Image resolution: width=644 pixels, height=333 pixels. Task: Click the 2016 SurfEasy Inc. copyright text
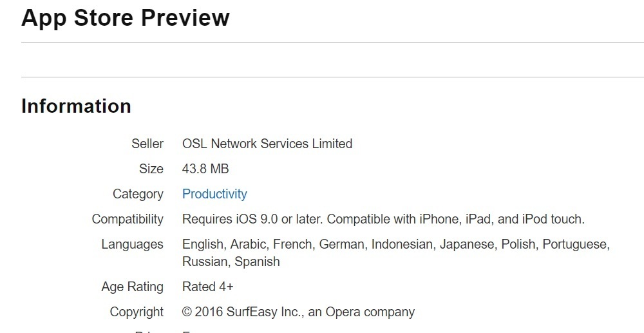click(x=299, y=312)
